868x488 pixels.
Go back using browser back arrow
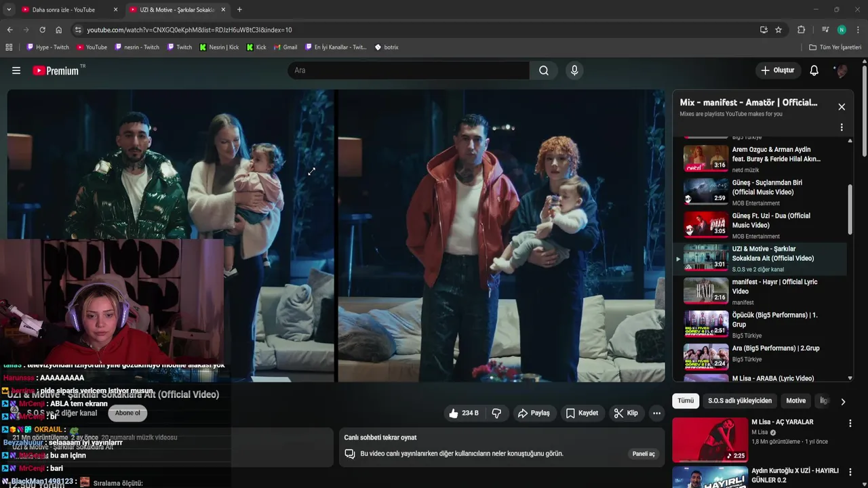[9, 30]
